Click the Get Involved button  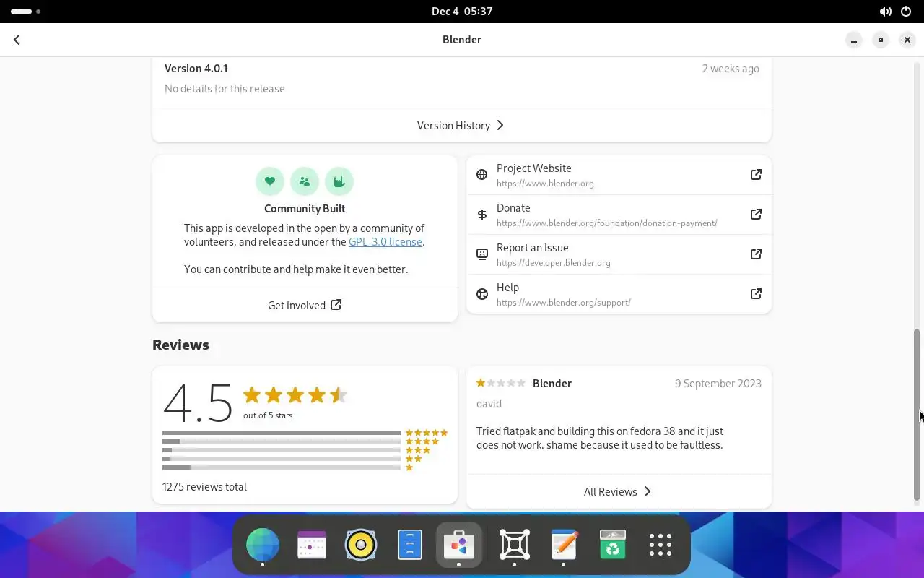tap(305, 305)
